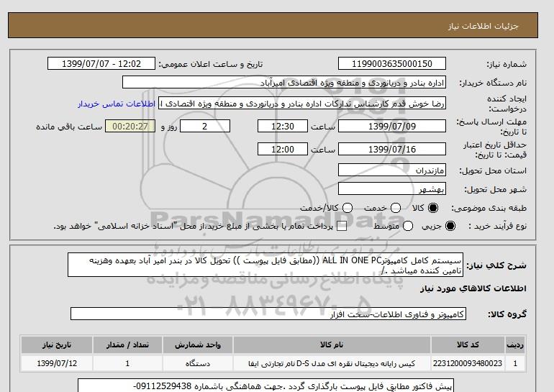
Task: Click the نام دستگاه خریدار label
Action: click(493, 83)
